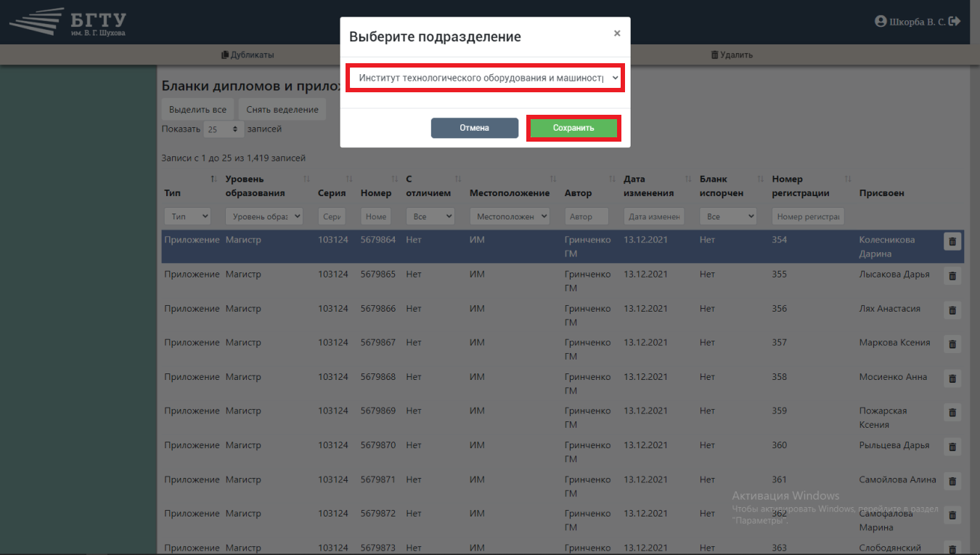The height and width of the screenshot is (555, 980).
Task: Delete the Маркова Ксения row via trash icon
Action: pyautogui.click(x=952, y=344)
